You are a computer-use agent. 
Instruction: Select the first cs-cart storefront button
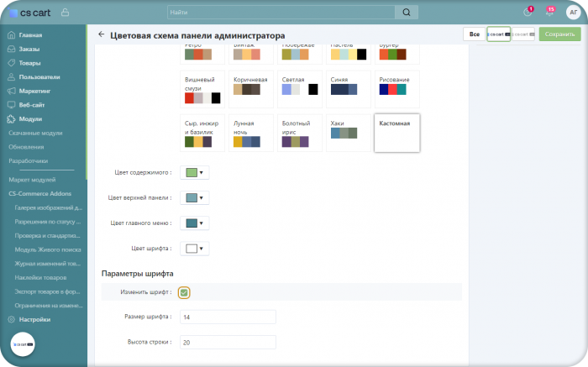499,34
